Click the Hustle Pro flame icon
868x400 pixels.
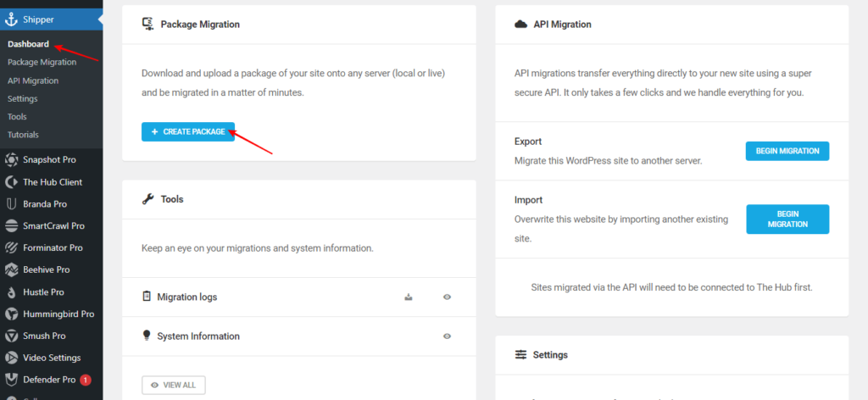click(11, 292)
